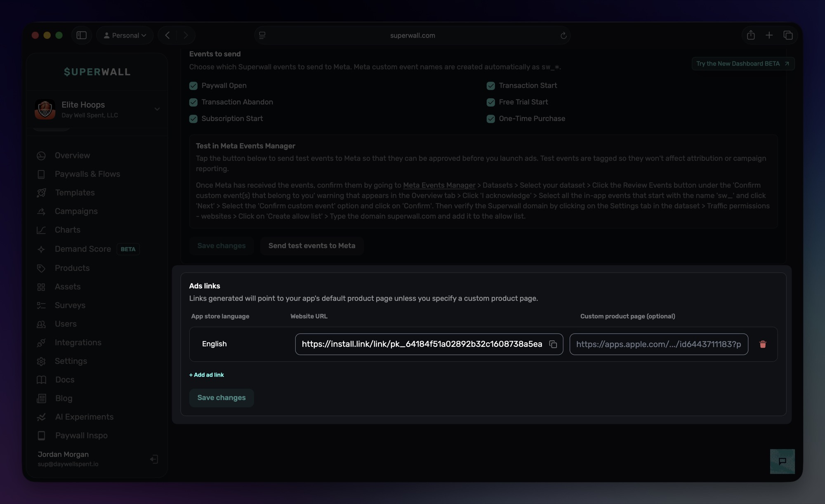Uncheck the Subscription Start event
The image size is (825, 504).
[x=193, y=119]
